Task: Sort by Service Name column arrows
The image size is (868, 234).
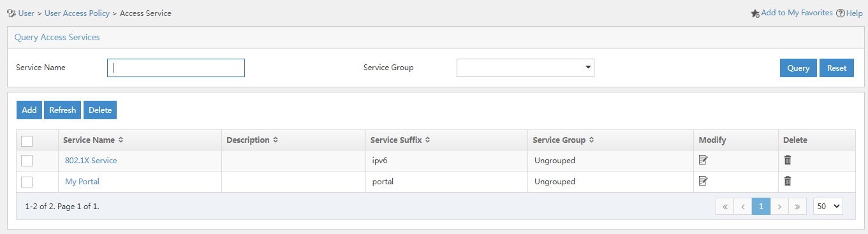Action: (121, 140)
